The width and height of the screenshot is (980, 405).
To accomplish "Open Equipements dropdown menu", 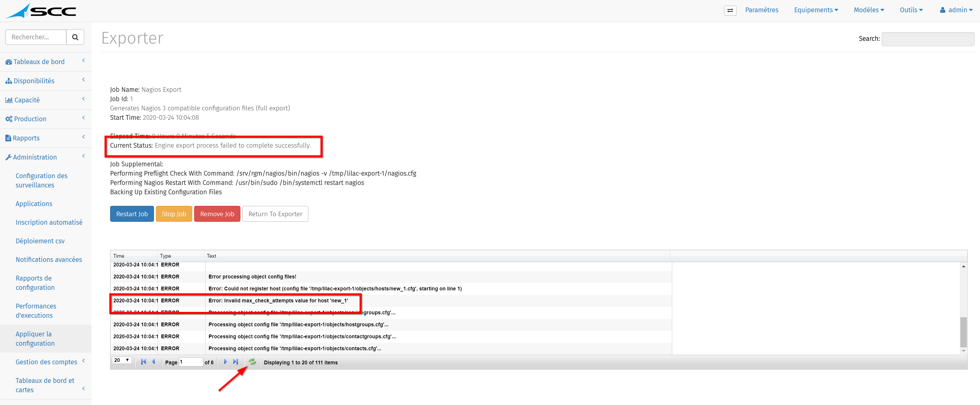I will tap(816, 10).
